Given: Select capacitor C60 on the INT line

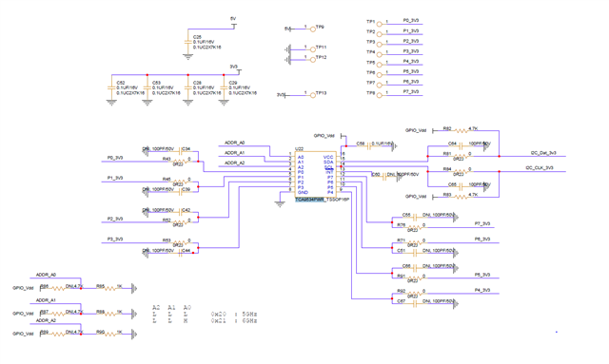Looking at the screenshot, I should coord(384,177).
